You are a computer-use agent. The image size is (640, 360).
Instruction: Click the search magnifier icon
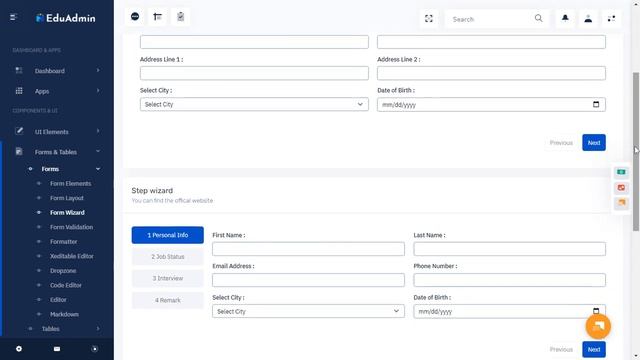tap(538, 18)
